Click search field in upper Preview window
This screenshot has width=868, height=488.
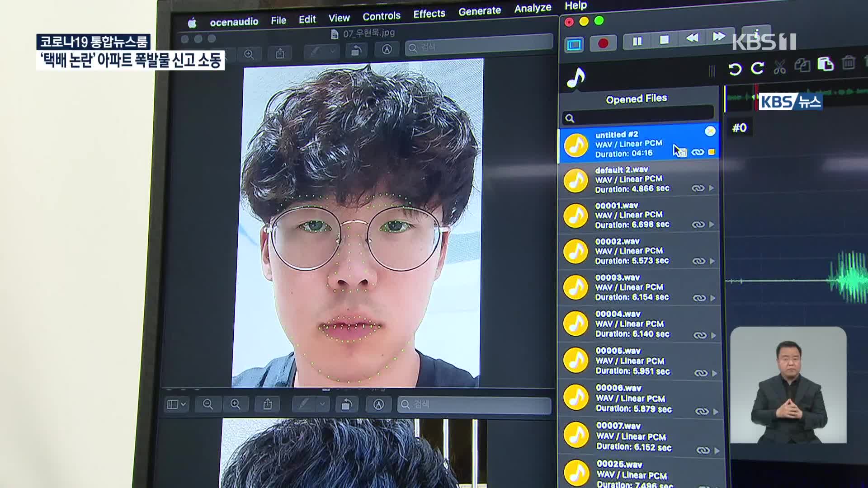(x=479, y=46)
